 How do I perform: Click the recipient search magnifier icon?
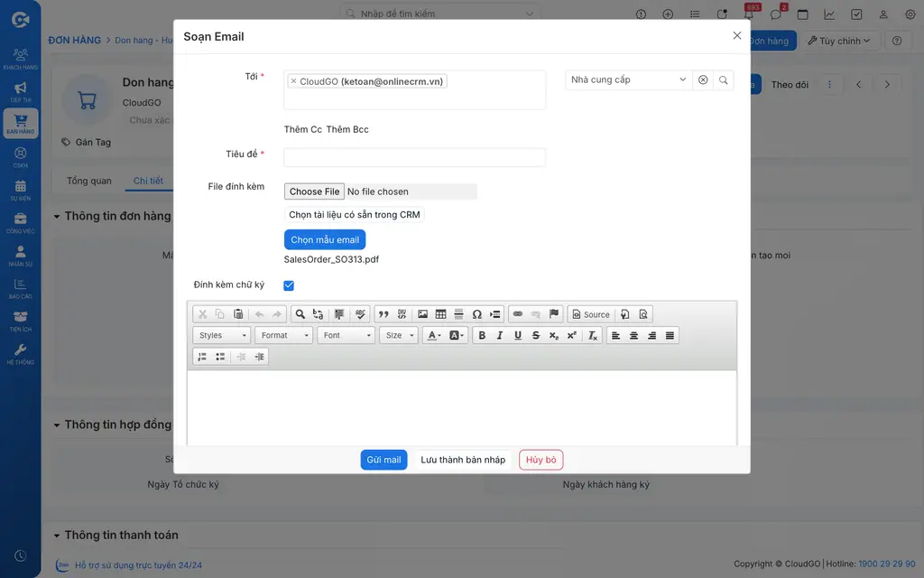click(x=723, y=80)
